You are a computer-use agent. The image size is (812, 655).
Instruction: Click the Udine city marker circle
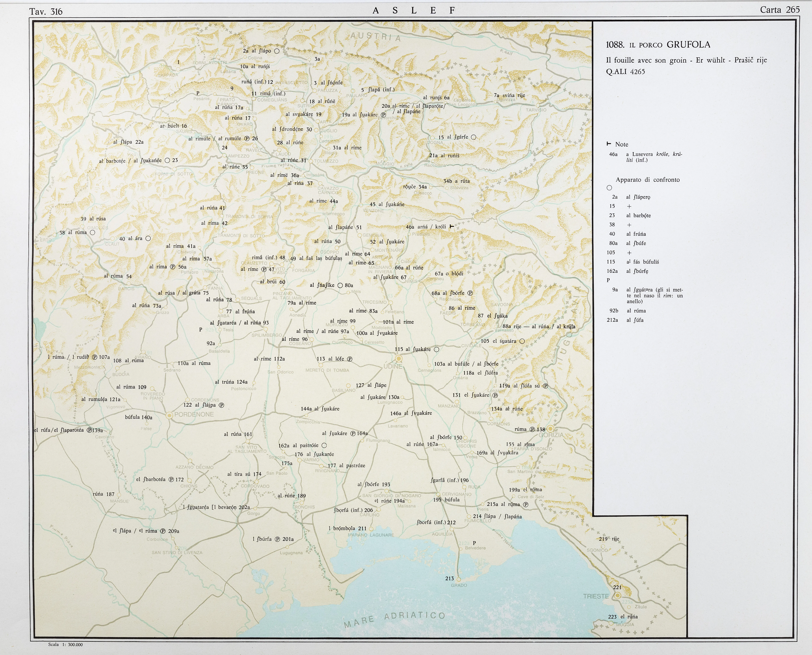(x=399, y=359)
